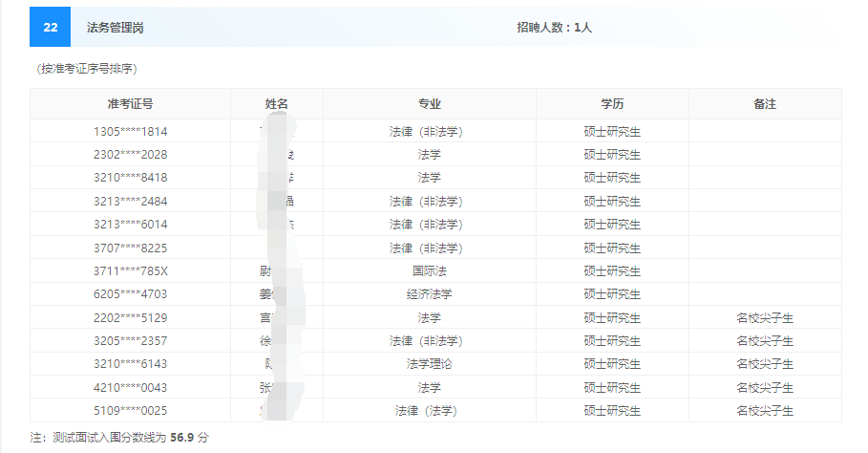Click the blue number 22 badge
Image resolution: width=868 pixels, height=453 pixels.
(50, 28)
